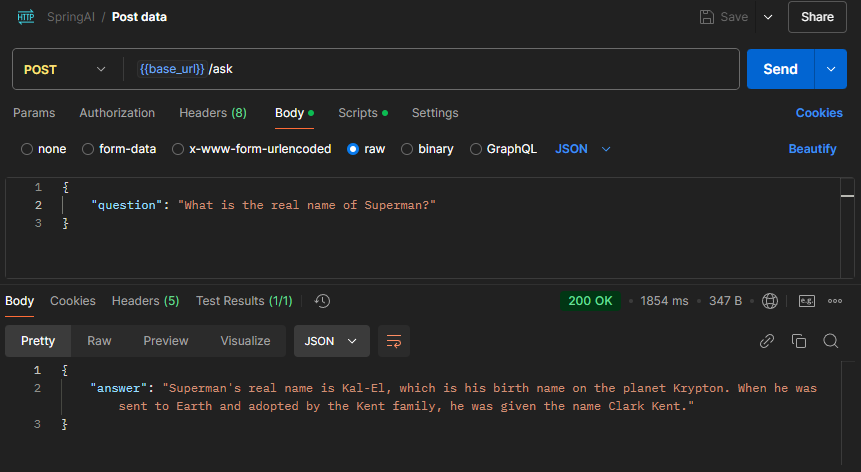Image resolution: width=861 pixels, height=472 pixels.
Task: Copy response link using the chain icon
Action: click(x=767, y=341)
